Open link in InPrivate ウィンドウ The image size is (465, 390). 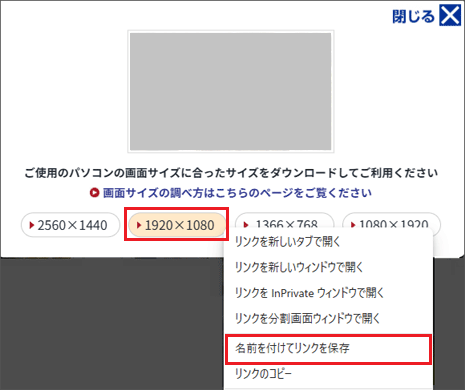(328, 293)
